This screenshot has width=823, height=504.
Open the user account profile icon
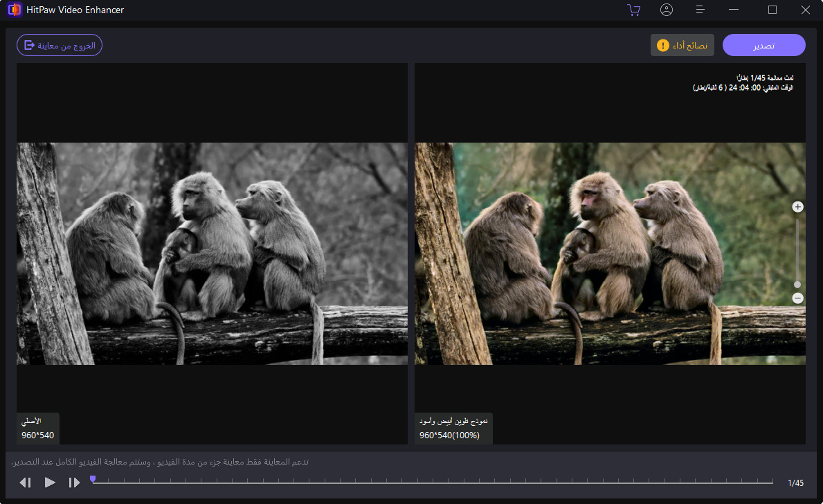coord(667,10)
